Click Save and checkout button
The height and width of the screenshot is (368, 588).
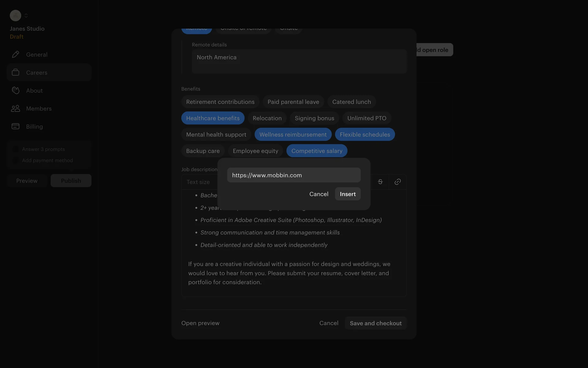[x=375, y=323]
